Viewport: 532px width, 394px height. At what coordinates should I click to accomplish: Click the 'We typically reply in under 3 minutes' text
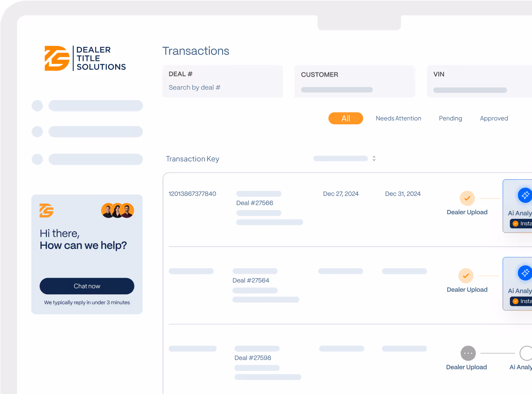[87, 302]
